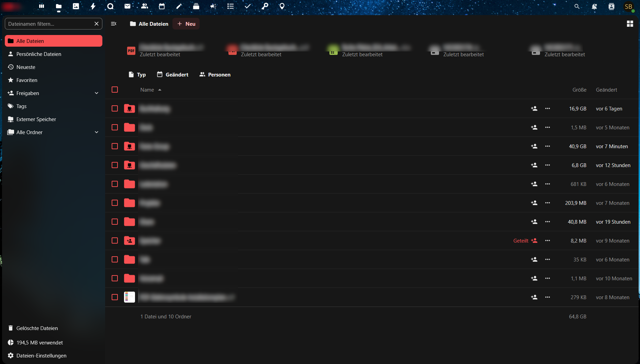Open the Maps location pin icon

282,6
